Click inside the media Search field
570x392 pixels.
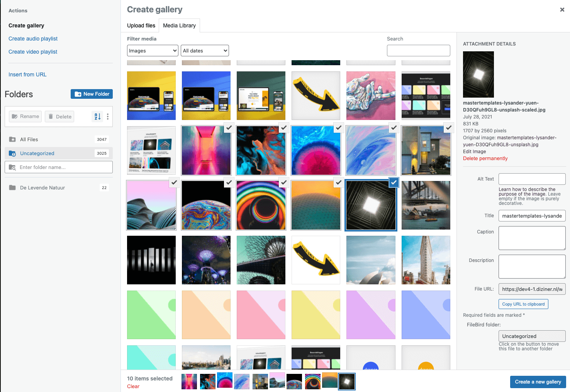[x=418, y=51]
